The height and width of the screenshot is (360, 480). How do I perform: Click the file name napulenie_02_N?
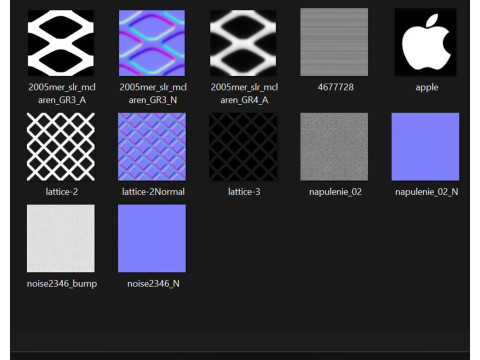click(427, 192)
